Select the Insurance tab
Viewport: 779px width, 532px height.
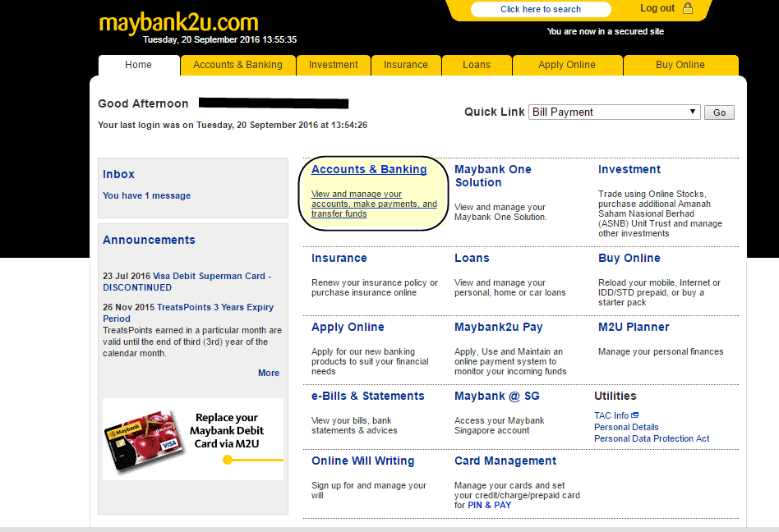[405, 65]
